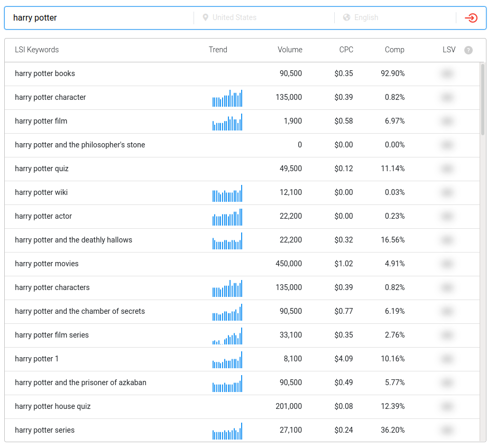Click the results table vertical scrollbar
Image resolution: width=496 pixels, height=448 pixels.
point(483,99)
